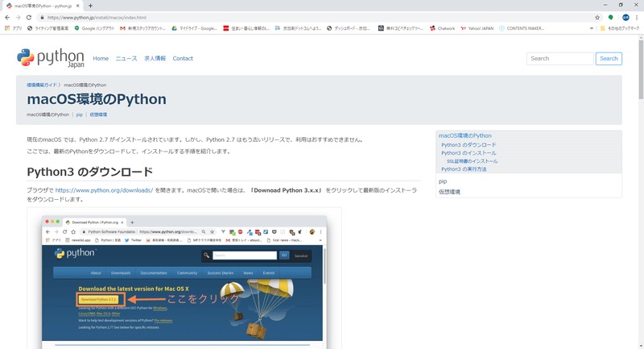Open the アプリ apps bookmark
644x349 pixels.
pos(14,28)
